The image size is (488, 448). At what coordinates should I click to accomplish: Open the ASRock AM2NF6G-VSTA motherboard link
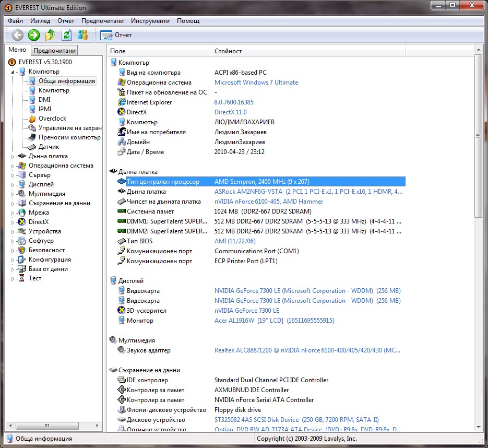[x=308, y=192]
